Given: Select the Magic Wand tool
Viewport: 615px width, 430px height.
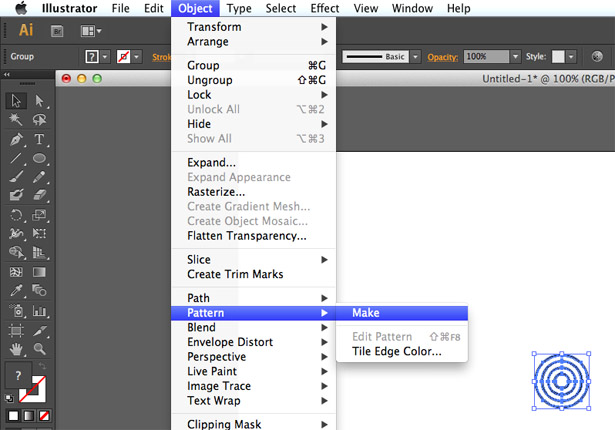Looking at the screenshot, I should click(16, 120).
